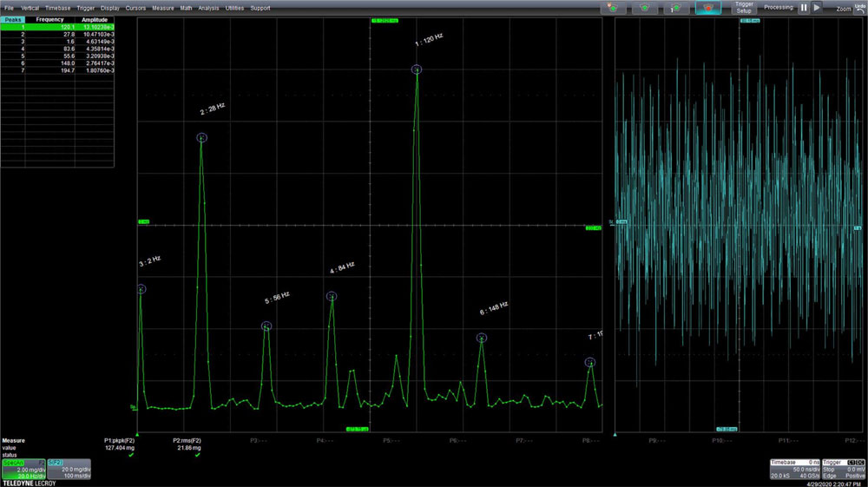Open the Trigger Setup button
868x487 pixels.
(x=744, y=7)
